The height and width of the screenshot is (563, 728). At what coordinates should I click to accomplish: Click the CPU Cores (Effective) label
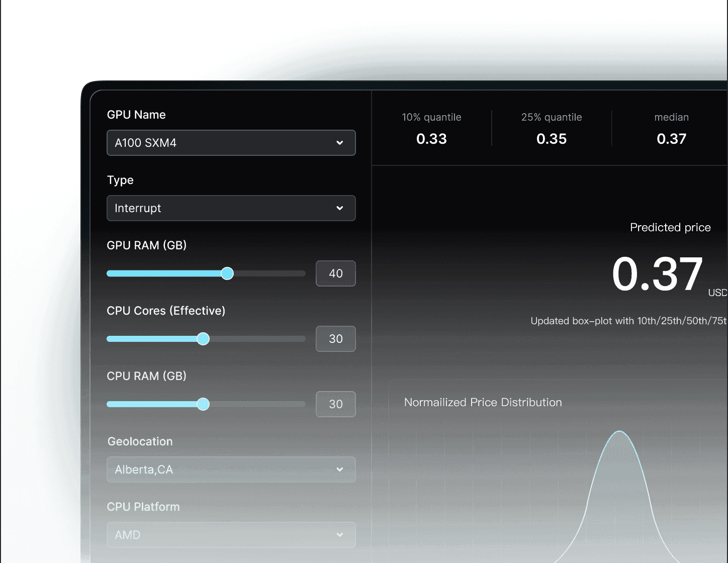coord(166,311)
